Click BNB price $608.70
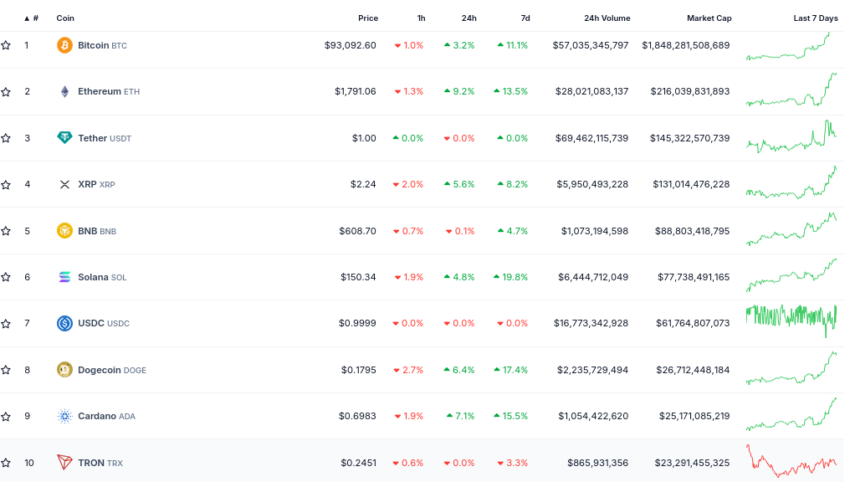 tap(357, 231)
